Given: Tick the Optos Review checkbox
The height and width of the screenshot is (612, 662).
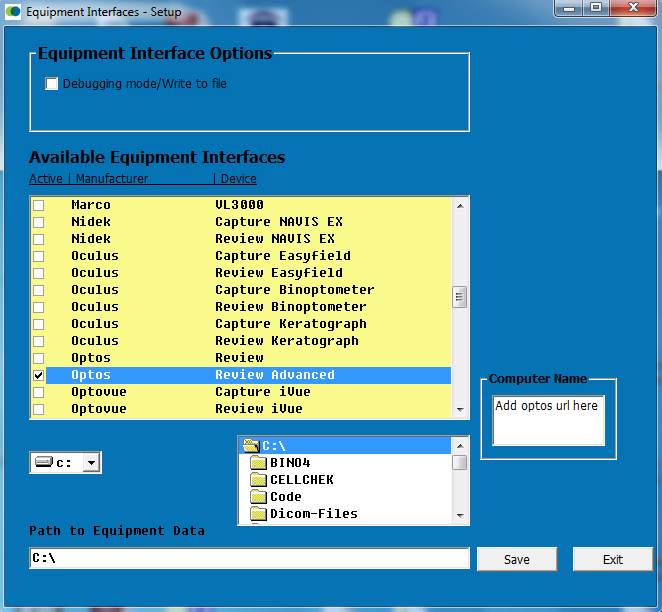Looking at the screenshot, I should (38, 358).
